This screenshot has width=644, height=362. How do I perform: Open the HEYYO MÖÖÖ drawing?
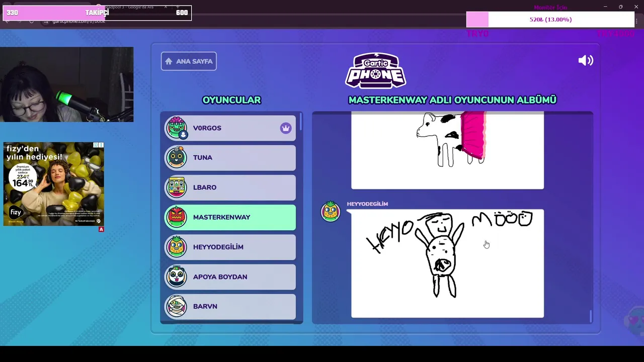pos(447,263)
